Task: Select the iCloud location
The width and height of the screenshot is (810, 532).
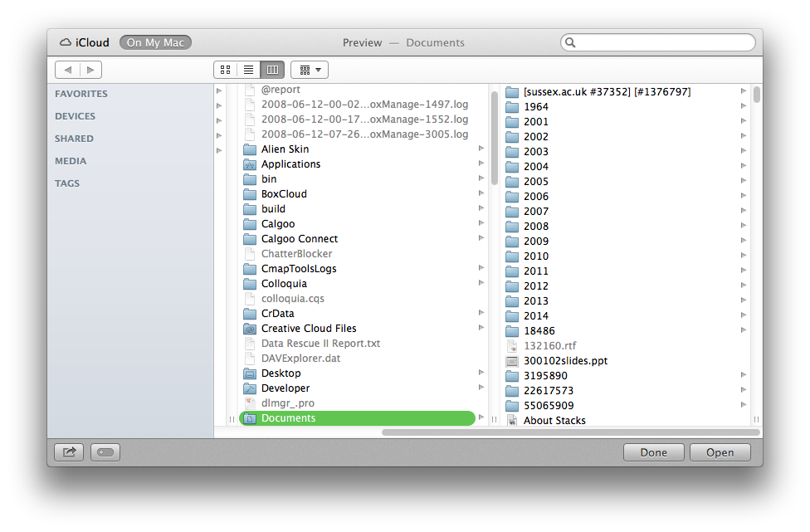Action: (x=85, y=42)
